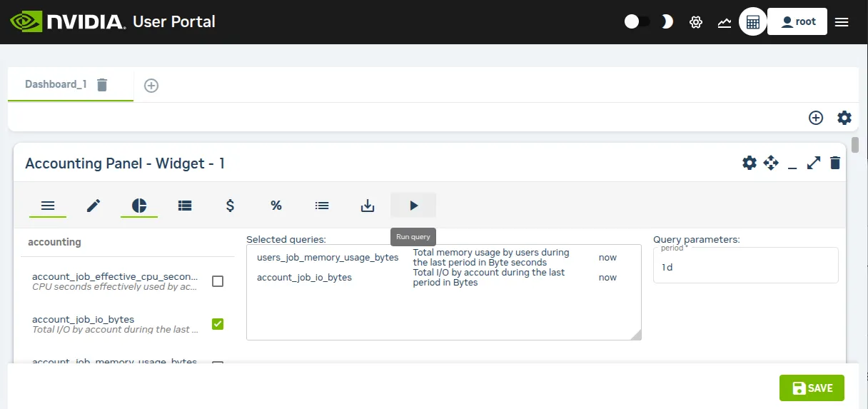Viewport: 868px width, 409px height.
Task: Click the dollar sign cost icon
Action: pos(230,206)
